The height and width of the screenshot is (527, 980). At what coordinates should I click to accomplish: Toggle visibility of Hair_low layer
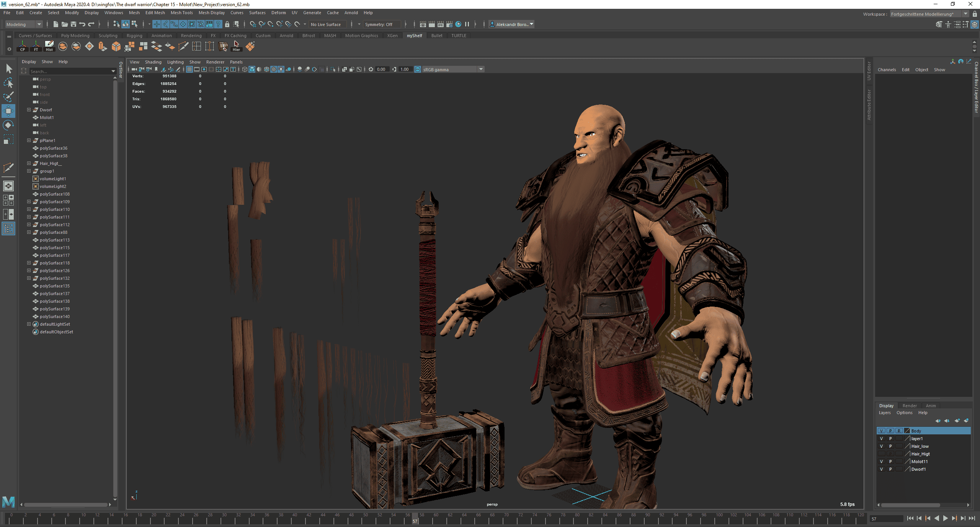click(x=881, y=446)
